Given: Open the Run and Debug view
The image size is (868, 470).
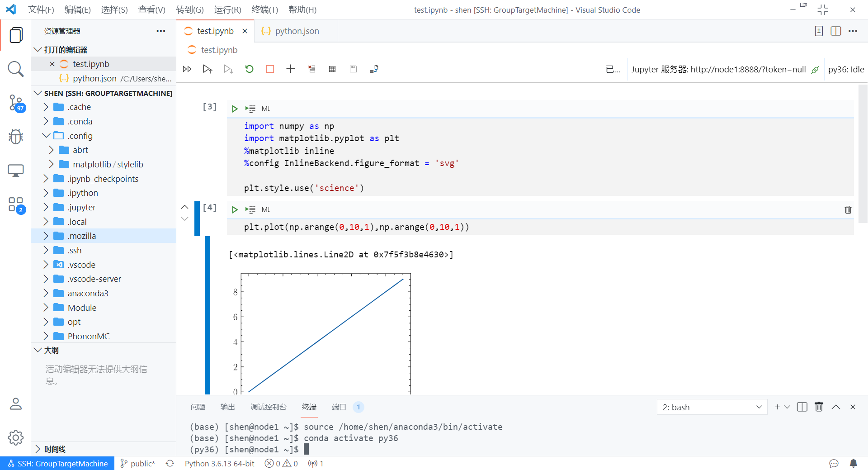Looking at the screenshot, I should point(15,137).
